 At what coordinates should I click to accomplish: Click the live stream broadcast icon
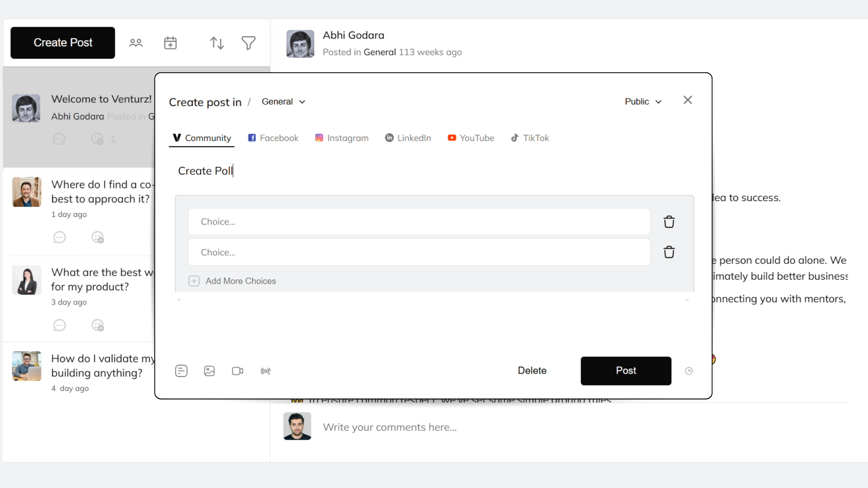tap(265, 371)
